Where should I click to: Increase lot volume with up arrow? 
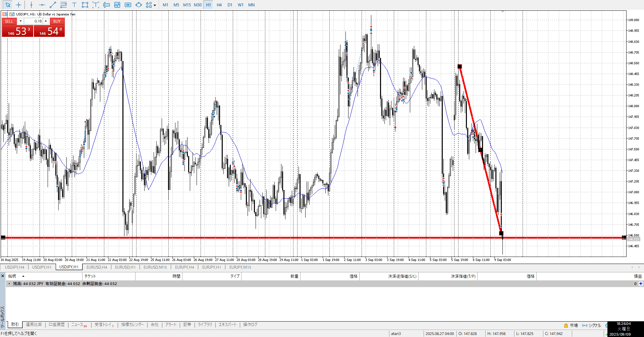click(x=46, y=21)
